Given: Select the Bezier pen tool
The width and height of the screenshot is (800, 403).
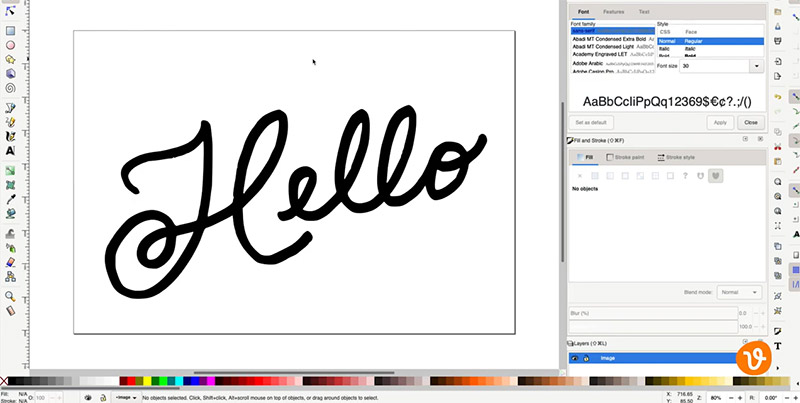Looking at the screenshot, I should 10,108.
